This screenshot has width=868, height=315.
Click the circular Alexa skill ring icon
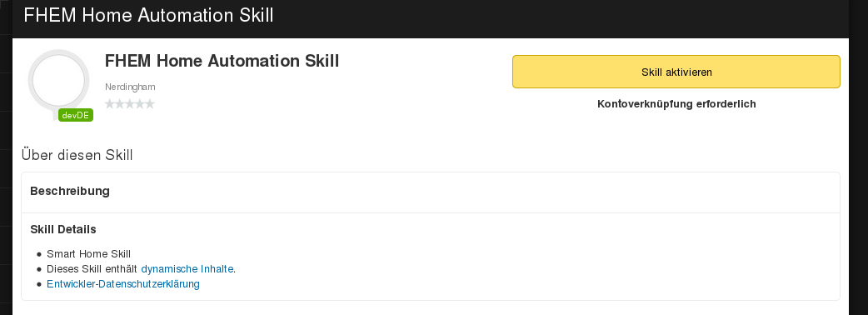click(58, 81)
